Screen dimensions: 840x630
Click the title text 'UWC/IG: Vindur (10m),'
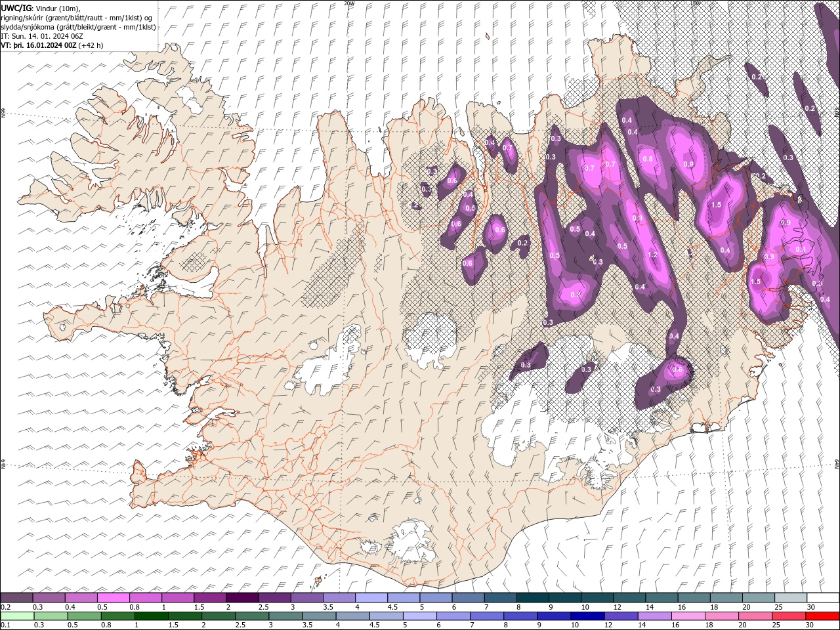tap(41, 7)
